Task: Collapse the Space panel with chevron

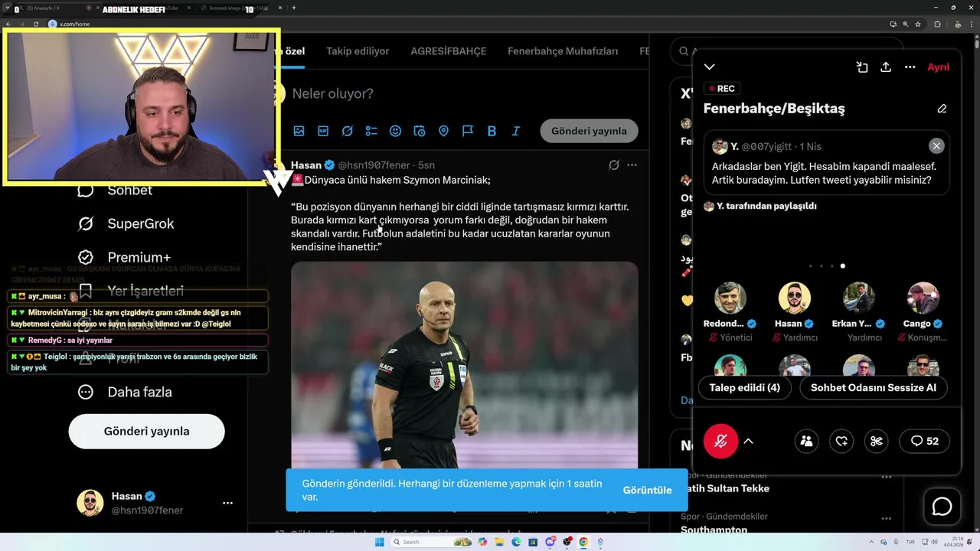Action: coord(710,67)
